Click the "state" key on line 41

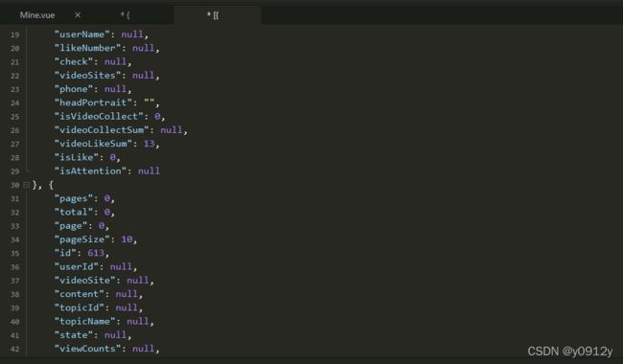(74, 335)
